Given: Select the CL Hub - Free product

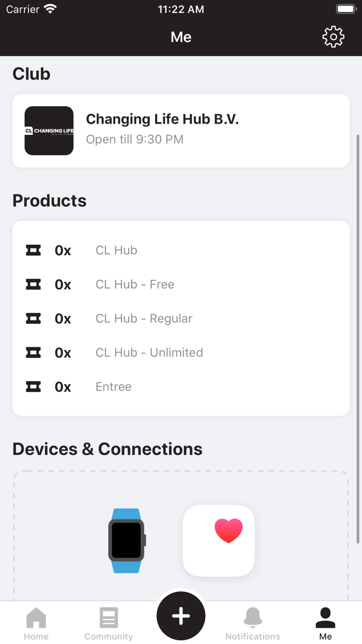Looking at the screenshot, I should (x=135, y=285).
